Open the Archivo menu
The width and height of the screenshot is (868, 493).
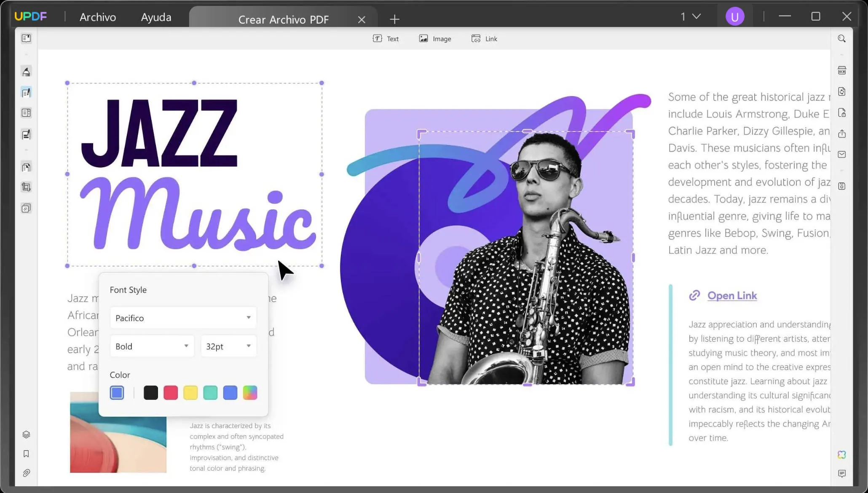click(97, 16)
